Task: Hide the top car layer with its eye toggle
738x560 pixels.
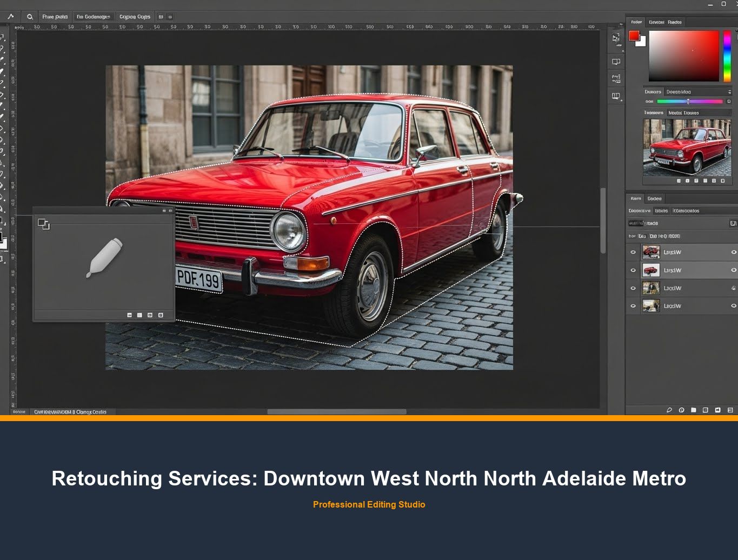Action: [x=633, y=252]
